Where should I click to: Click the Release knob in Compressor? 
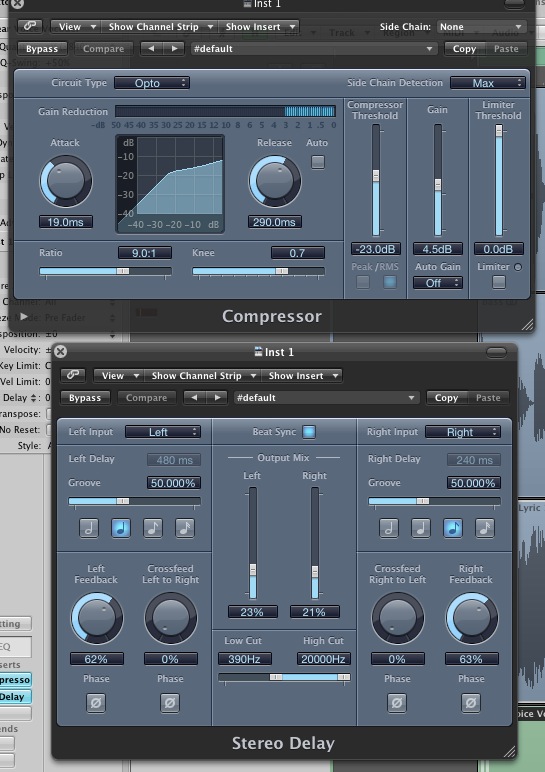[x=275, y=181]
